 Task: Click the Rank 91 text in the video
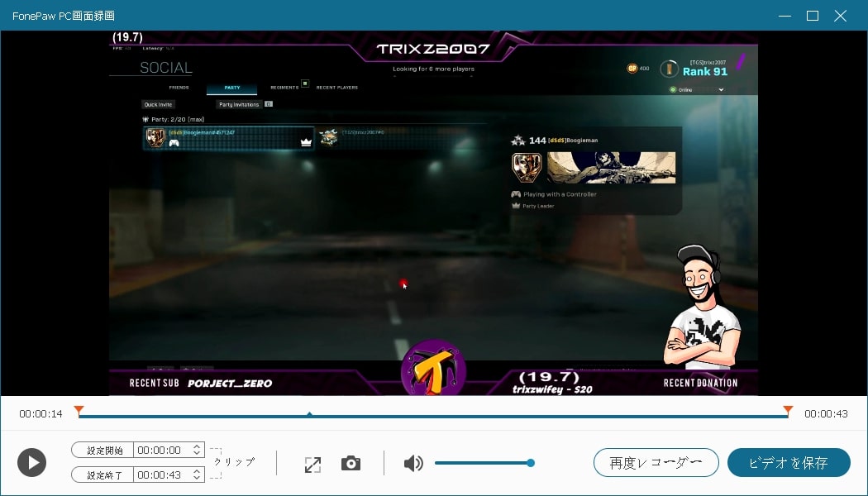coord(705,71)
